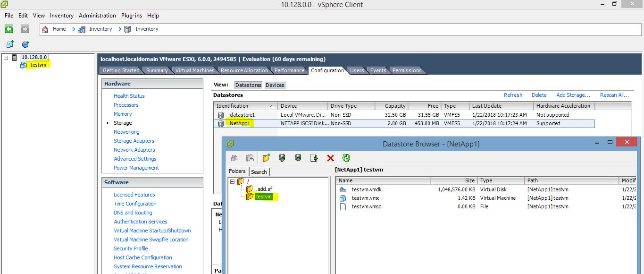Refresh the Datastore Browser file listing
This screenshot has width=644, height=274.
click(x=347, y=158)
